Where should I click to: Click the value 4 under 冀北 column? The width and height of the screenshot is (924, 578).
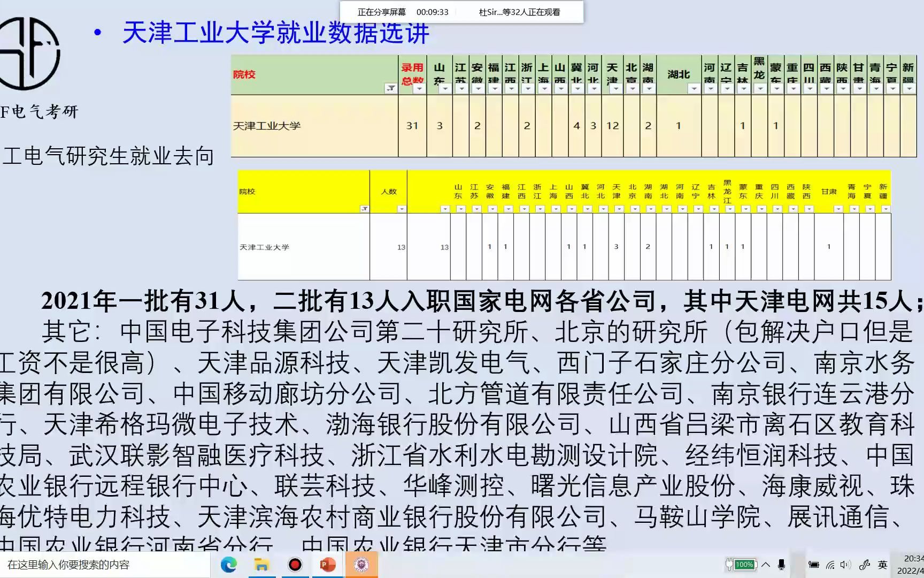click(576, 126)
